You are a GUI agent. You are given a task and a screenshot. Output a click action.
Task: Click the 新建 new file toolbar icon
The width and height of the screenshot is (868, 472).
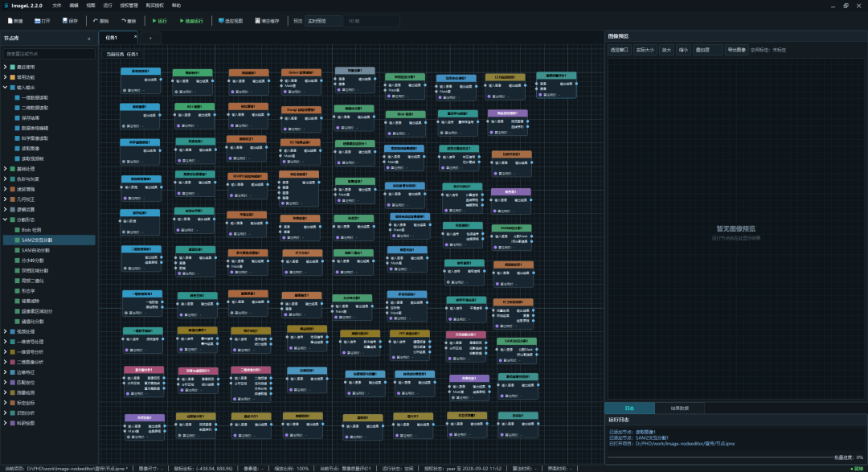click(15, 21)
